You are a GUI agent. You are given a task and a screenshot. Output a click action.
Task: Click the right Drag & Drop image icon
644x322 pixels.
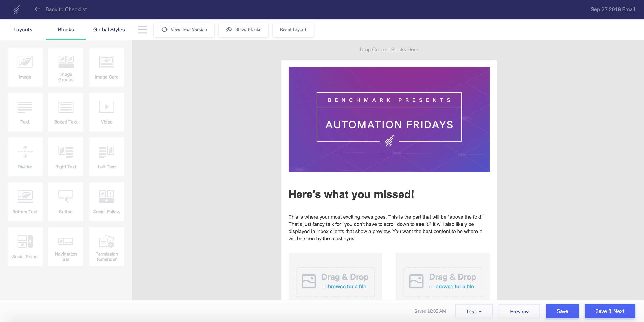416,281
